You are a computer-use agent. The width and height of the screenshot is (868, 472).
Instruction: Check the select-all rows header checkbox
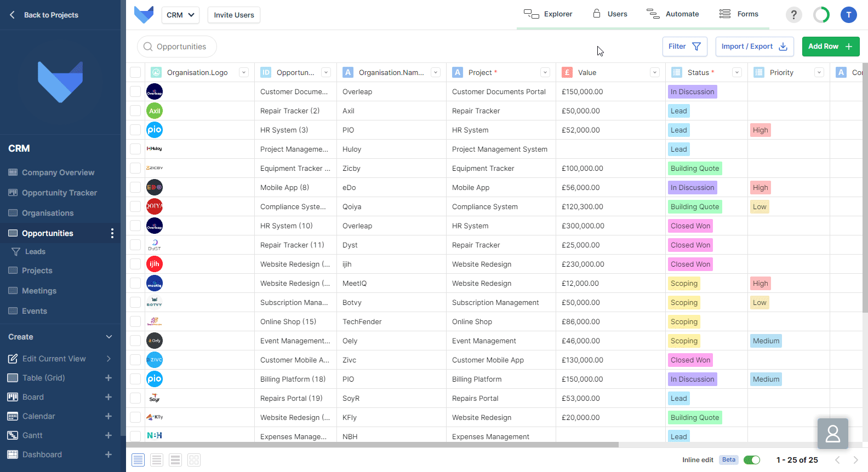point(135,72)
